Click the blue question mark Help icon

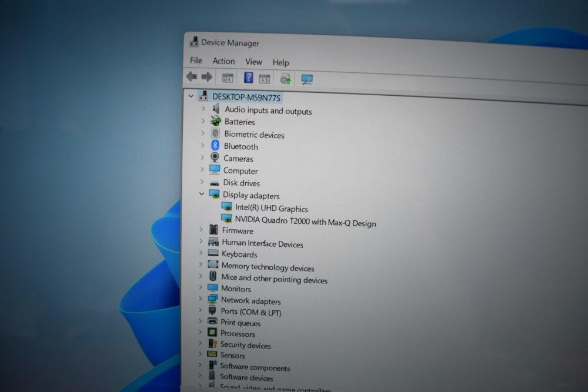(x=248, y=78)
